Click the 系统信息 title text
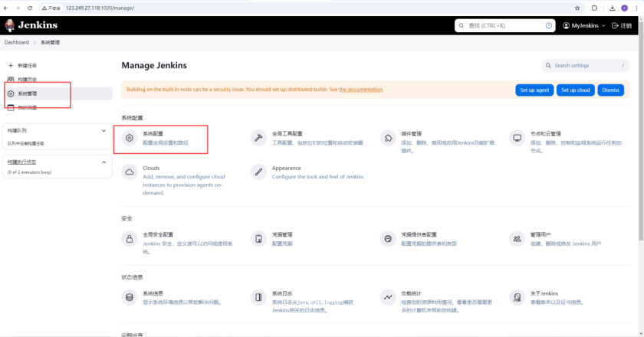The width and height of the screenshot is (644, 337). (x=153, y=293)
